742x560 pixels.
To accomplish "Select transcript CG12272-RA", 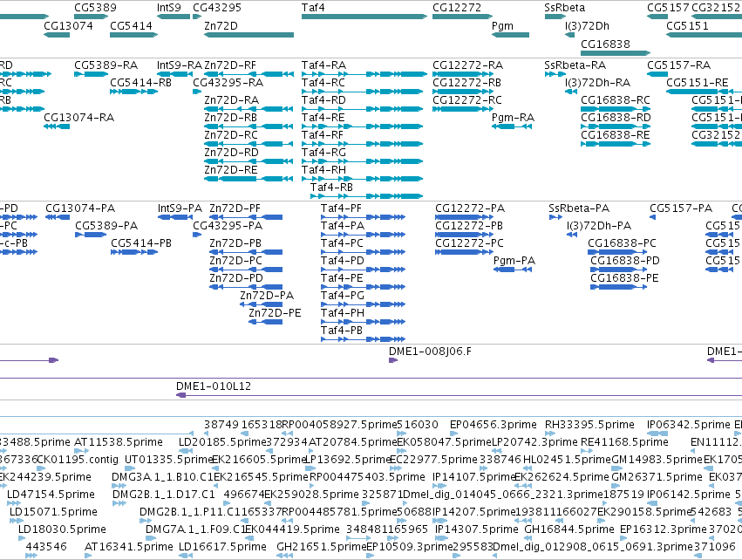I will click(462, 74).
